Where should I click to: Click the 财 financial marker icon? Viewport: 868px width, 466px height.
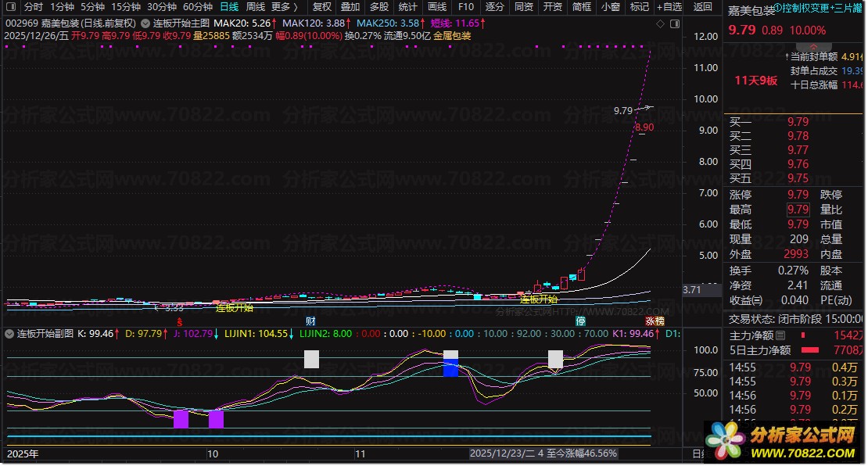[x=310, y=321]
